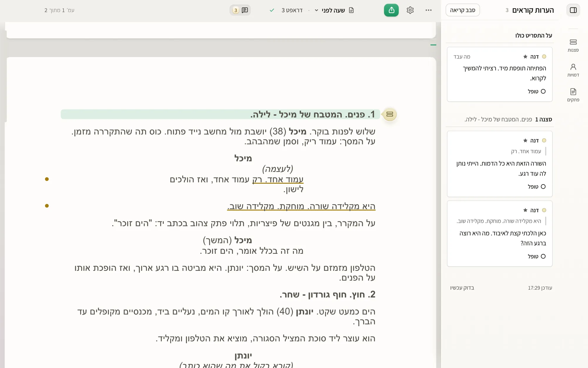Viewport: 588px width, 368px height.
Task: Open the three-dots more options menu
Action: click(428, 10)
